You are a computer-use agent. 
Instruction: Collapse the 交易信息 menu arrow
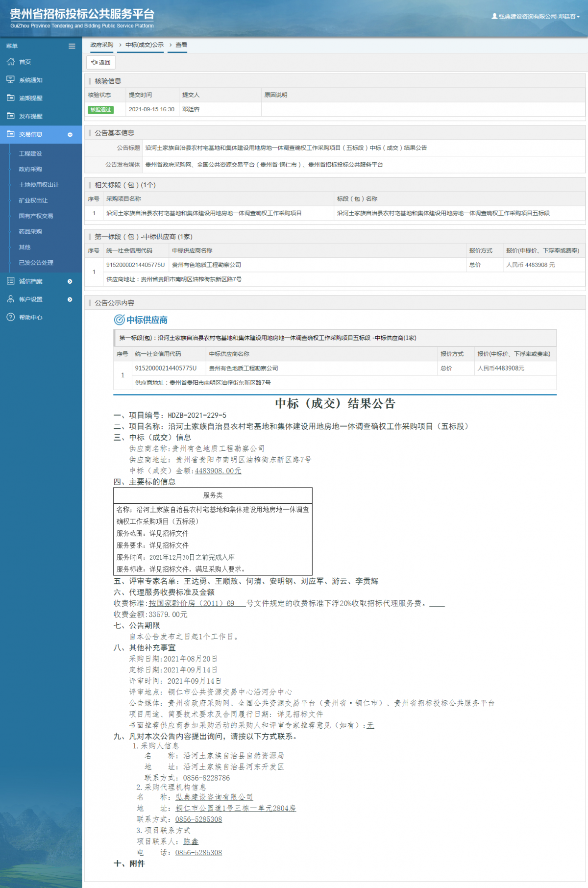click(70, 134)
